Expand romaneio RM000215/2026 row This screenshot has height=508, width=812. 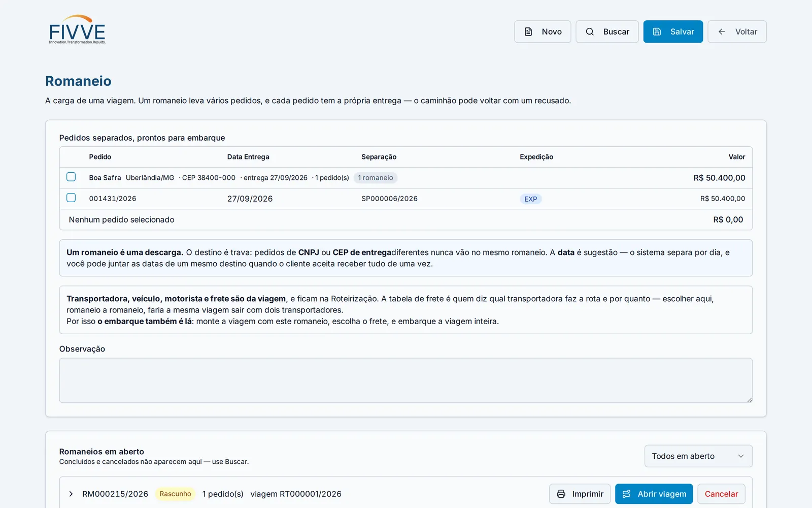pyautogui.click(x=71, y=494)
